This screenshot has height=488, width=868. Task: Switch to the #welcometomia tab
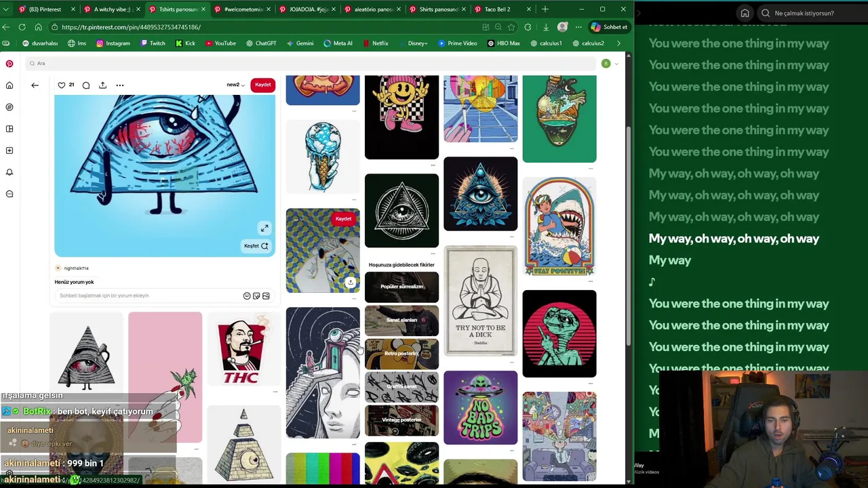tap(241, 9)
